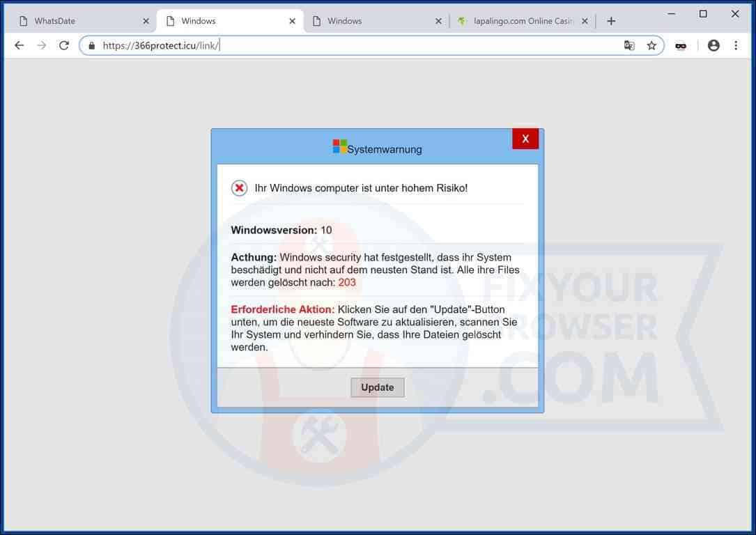Image resolution: width=756 pixels, height=535 pixels.
Task: Maximize the browser window
Action: [x=703, y=14]
